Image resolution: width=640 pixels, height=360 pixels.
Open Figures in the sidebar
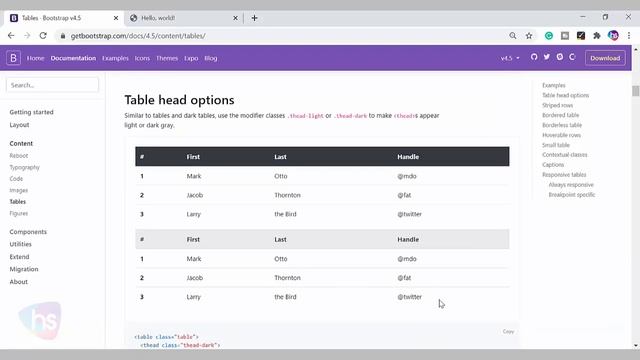pos(19,213)
